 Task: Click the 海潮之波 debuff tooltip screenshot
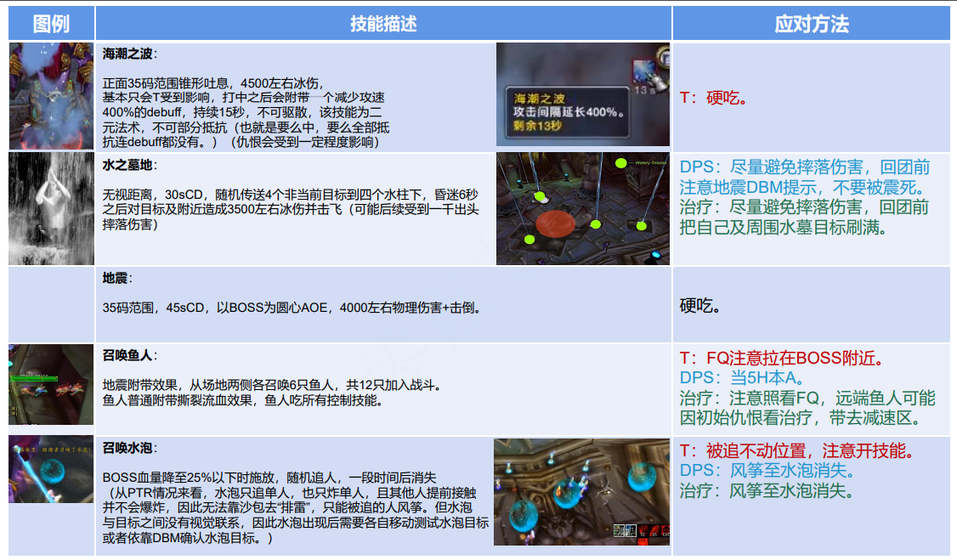click(583, 95)
